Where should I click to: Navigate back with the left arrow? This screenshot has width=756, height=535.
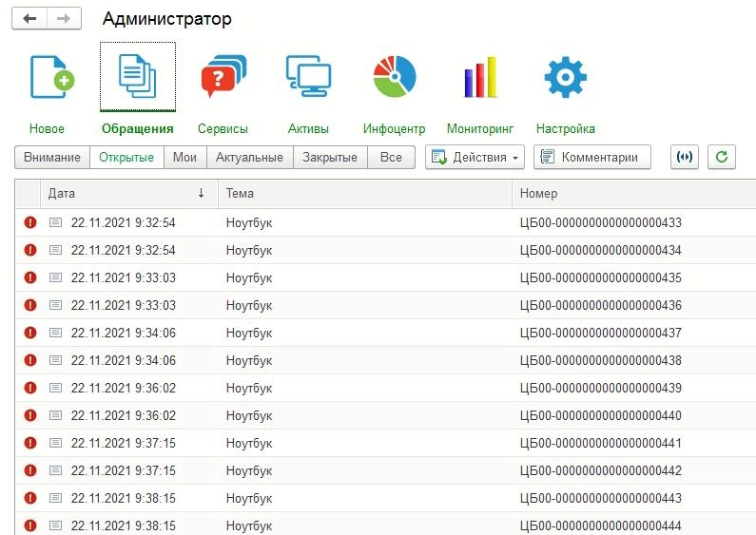29,19
